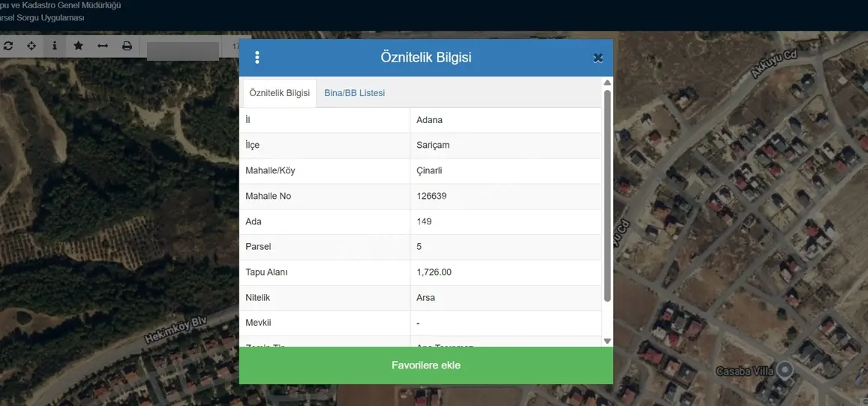Click the scrollbar down arrow in dialog
This screenshot has width=868, height=406.
(x=607, y=341)
